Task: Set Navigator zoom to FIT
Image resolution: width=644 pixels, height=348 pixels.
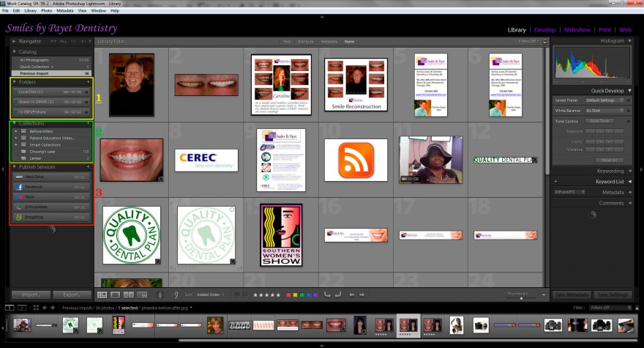Action: [x=53, y=42]
